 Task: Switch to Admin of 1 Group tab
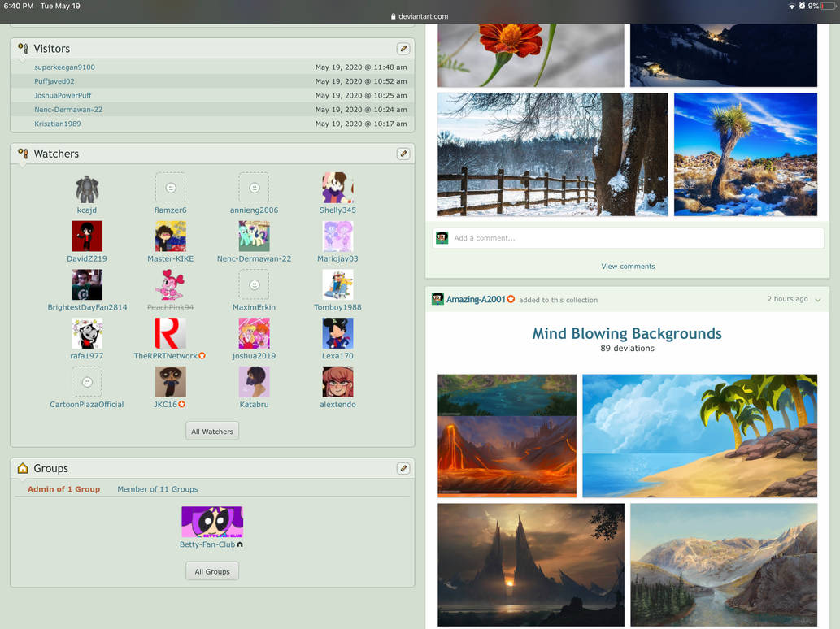63,489
